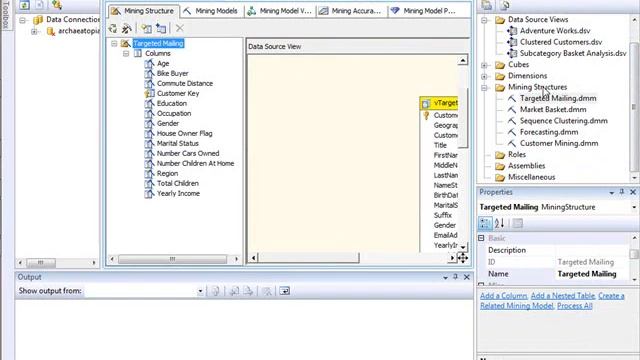640x360 pixels.
Task: Open the Mining Models tab
Action: tap(211, 11)
